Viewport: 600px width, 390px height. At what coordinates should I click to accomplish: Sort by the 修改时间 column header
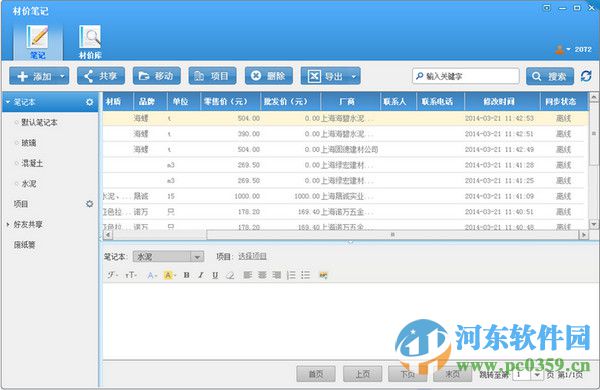point(502,101)
